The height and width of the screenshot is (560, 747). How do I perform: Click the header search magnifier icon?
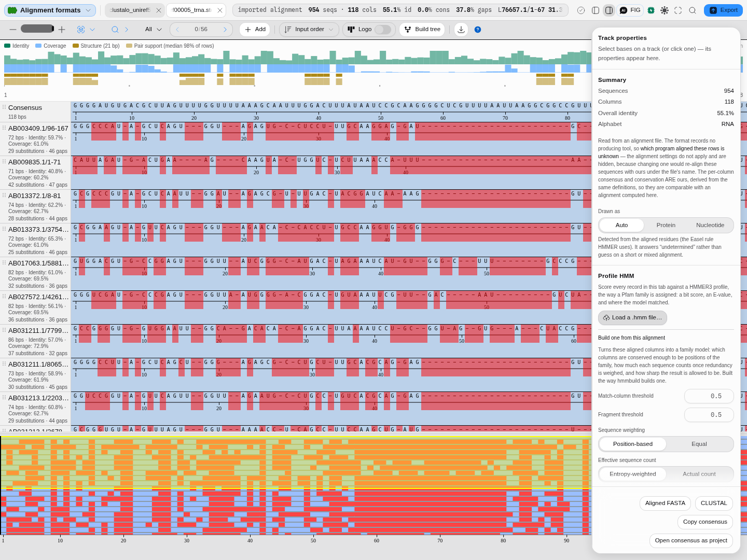693,10
